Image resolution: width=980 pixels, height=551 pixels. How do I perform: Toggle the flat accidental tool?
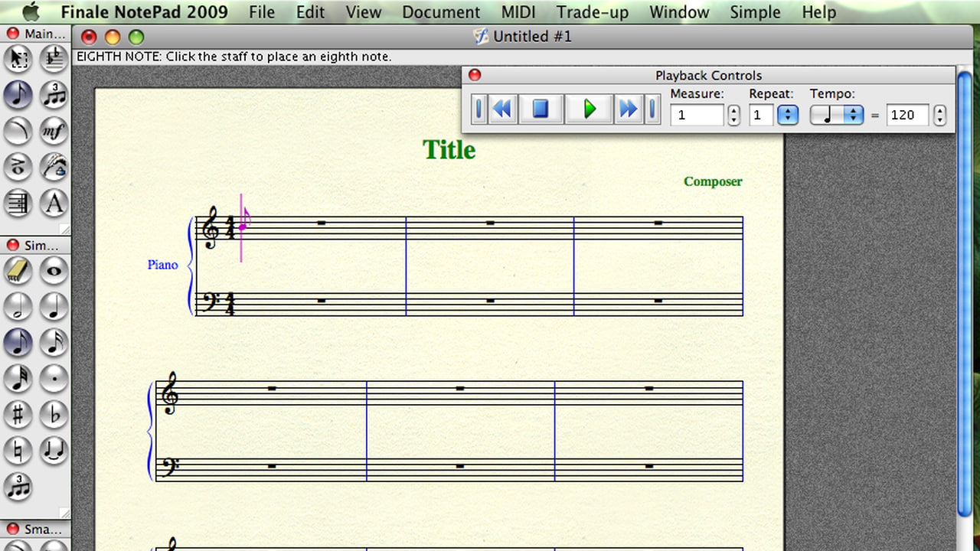tap(54, 414)
